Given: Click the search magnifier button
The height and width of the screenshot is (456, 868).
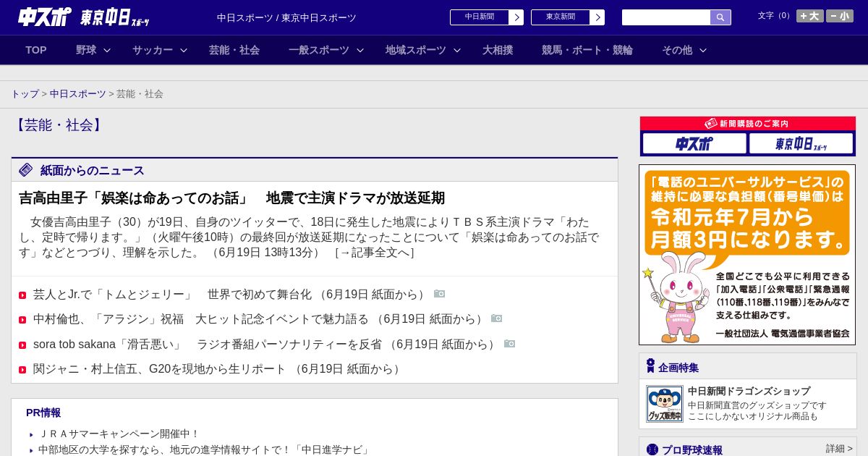Looking at the screenshot, I should tap(720, 17).
